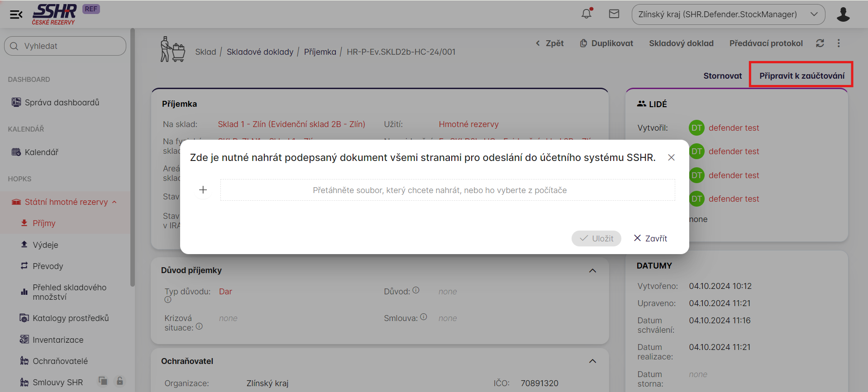
Task: Open the three-dot more options menu
Action: (839, 43)
